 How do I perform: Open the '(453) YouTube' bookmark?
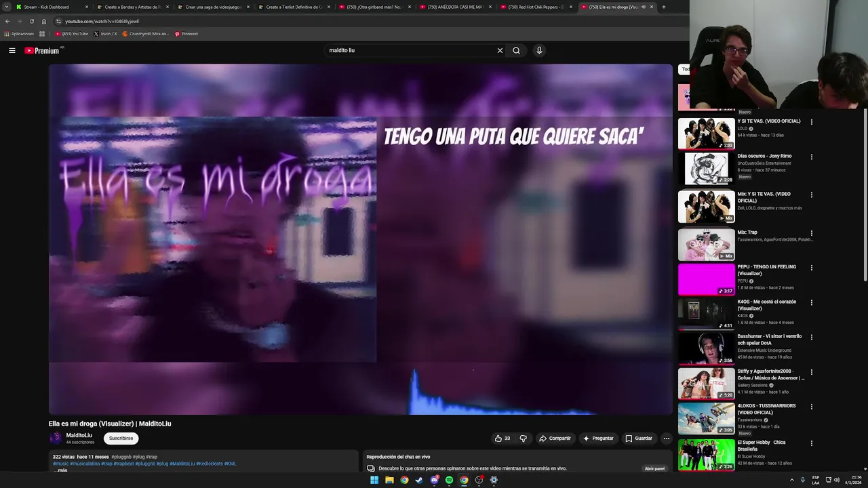tap(72, 34)
